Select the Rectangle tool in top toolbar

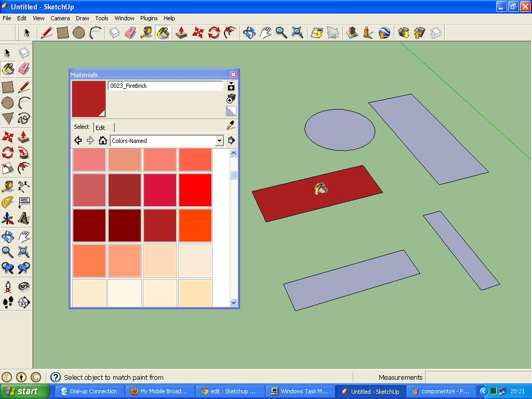pyautogui.click(x=63, y=33)
